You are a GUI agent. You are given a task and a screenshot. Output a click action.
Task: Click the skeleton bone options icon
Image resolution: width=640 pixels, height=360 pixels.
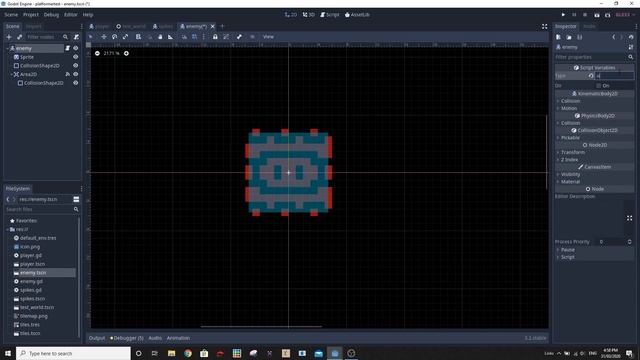(239, 37)
